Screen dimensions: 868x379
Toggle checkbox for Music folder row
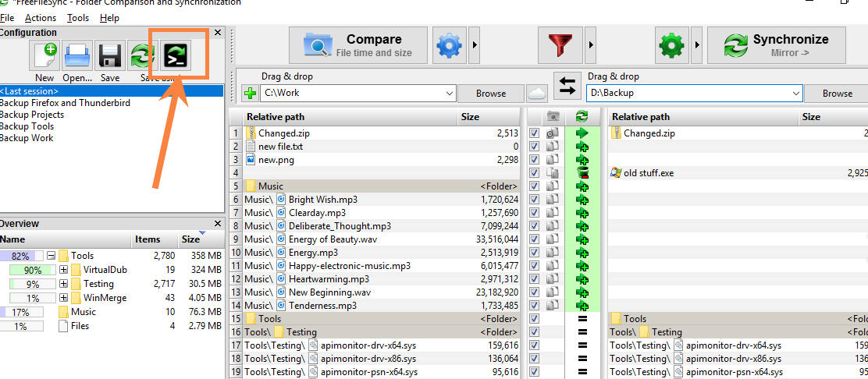534,186
